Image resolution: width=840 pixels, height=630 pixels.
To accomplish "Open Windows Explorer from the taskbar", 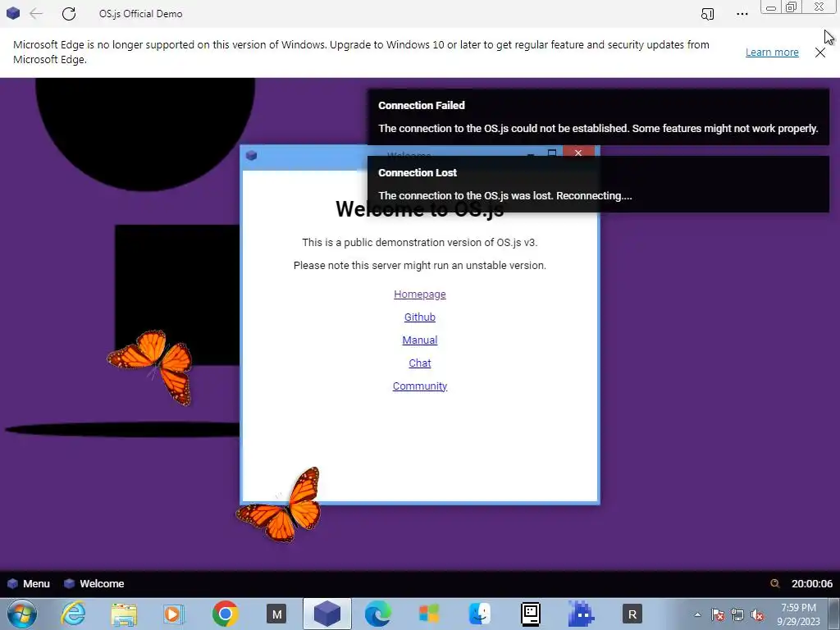I will click(124, 614).
